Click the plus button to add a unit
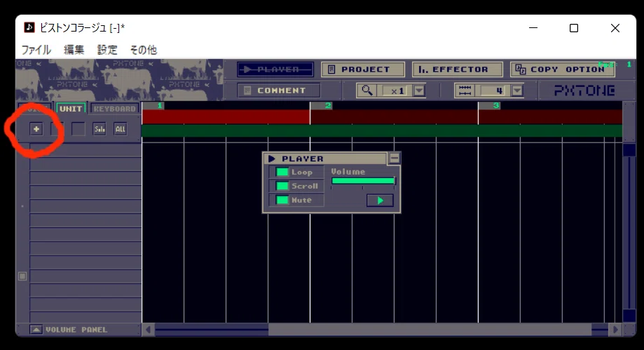 pos(36,129)
